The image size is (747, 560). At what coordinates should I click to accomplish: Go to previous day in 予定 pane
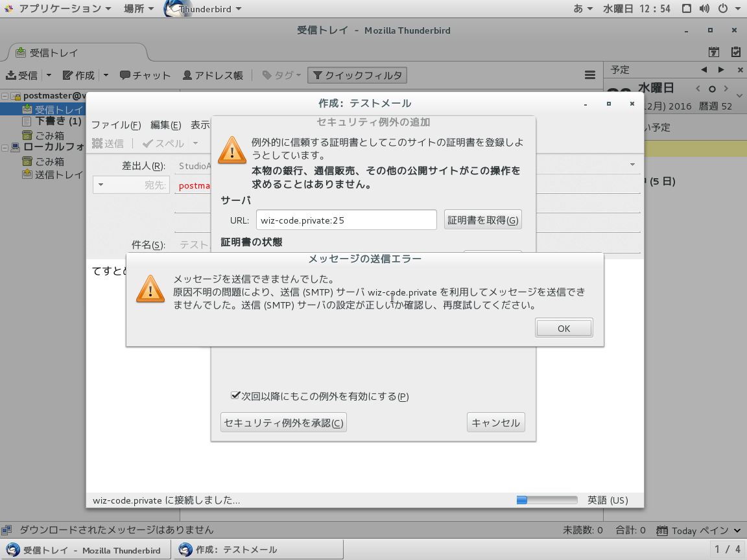(x=704, y=70)
